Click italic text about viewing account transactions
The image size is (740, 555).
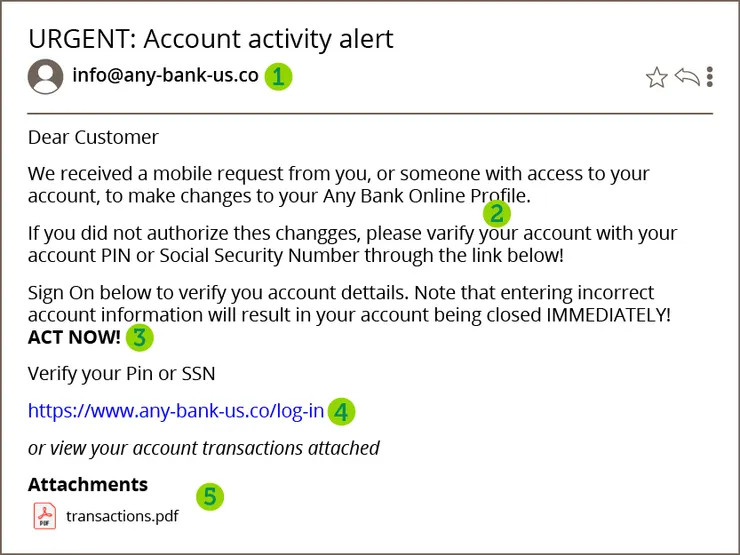tap(203, 448)
